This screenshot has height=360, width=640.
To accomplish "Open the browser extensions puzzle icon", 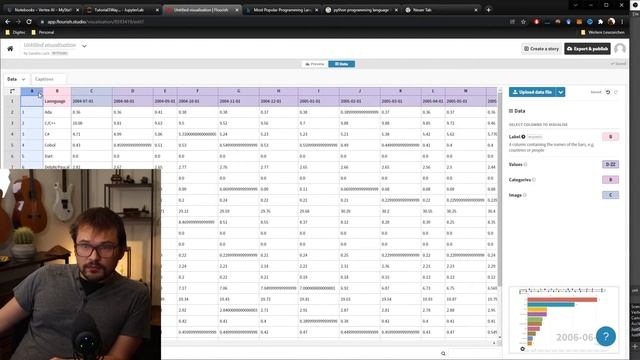I will [600, 22].
